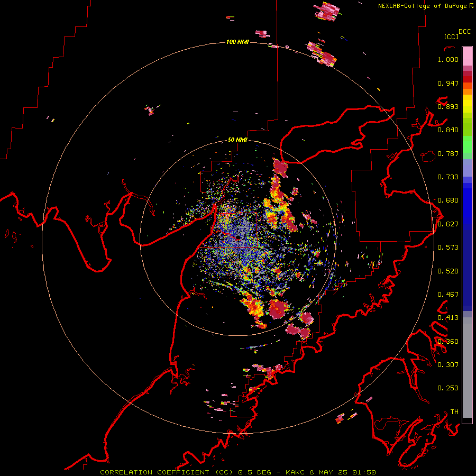The width and height of the screenshot is (476, 476).
Task: Select the 0.307 legend value
Action: [x=448, y=365]
